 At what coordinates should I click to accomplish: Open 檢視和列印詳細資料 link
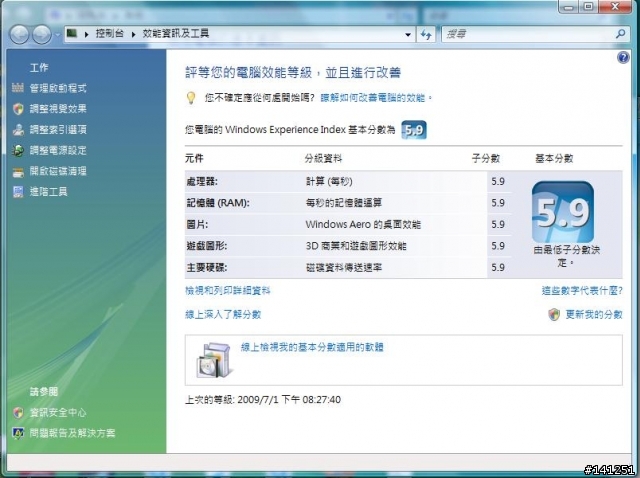click(228, 291)
